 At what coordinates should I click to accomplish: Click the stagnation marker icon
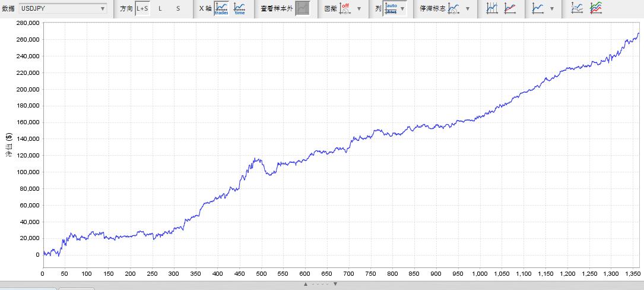[x=453, y=8]
